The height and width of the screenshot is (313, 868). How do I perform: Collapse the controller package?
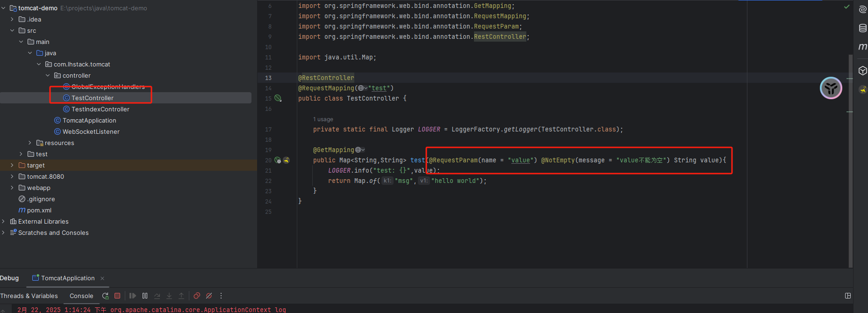[x=48, y=75]
